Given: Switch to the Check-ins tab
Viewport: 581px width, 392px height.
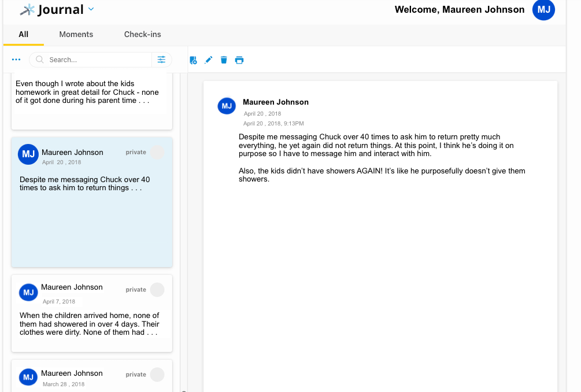Looking at the screenshot, I should [x=142, y=35].
